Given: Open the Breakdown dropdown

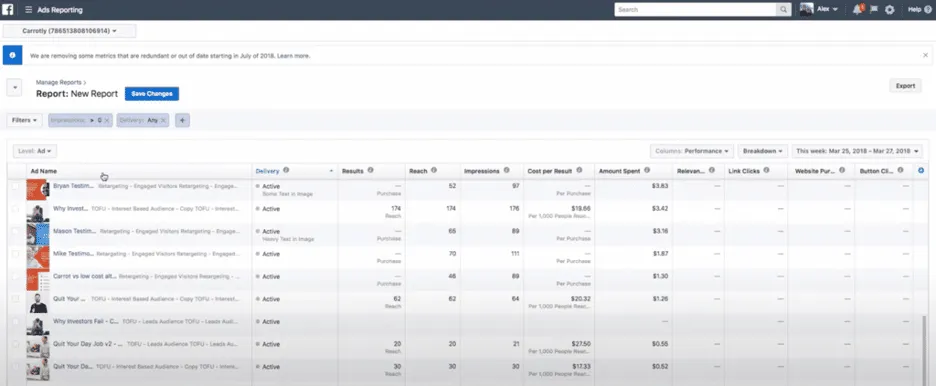Looking at the screenshot, I should 763,152.
